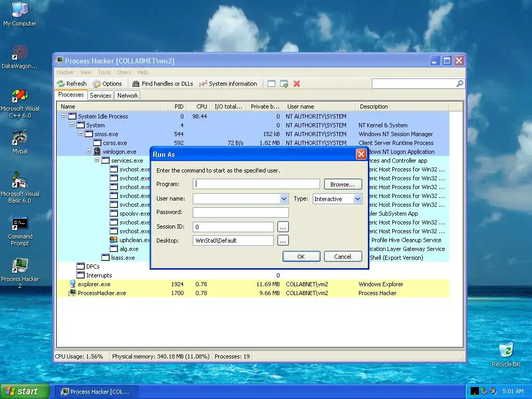Open the Tools menu

104,72
